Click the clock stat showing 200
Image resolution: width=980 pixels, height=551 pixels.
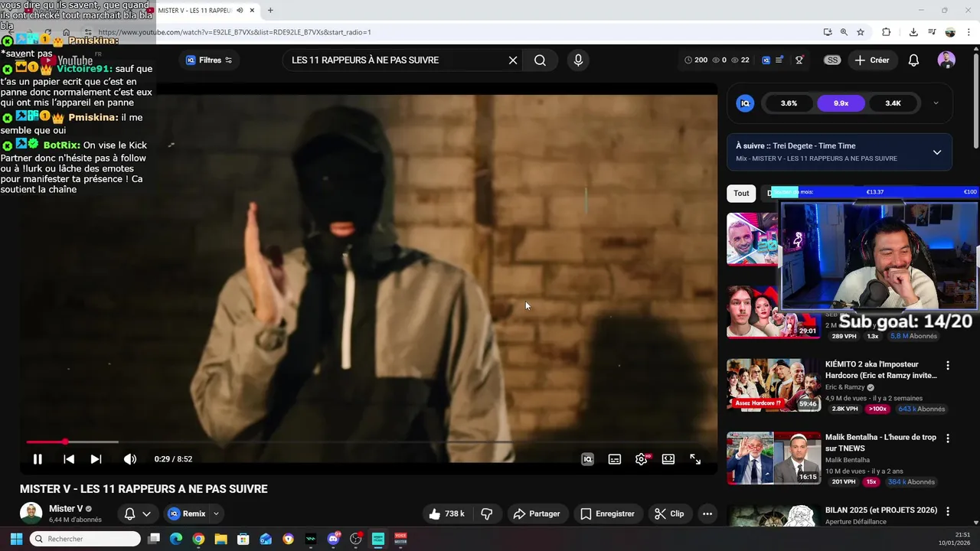pos(696,60)
